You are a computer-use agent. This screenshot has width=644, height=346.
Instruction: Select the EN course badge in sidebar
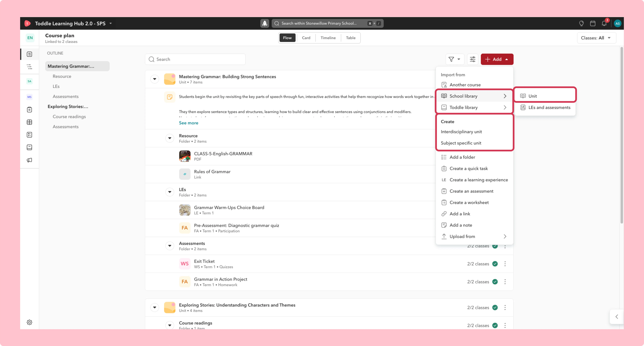click(30, 38)
